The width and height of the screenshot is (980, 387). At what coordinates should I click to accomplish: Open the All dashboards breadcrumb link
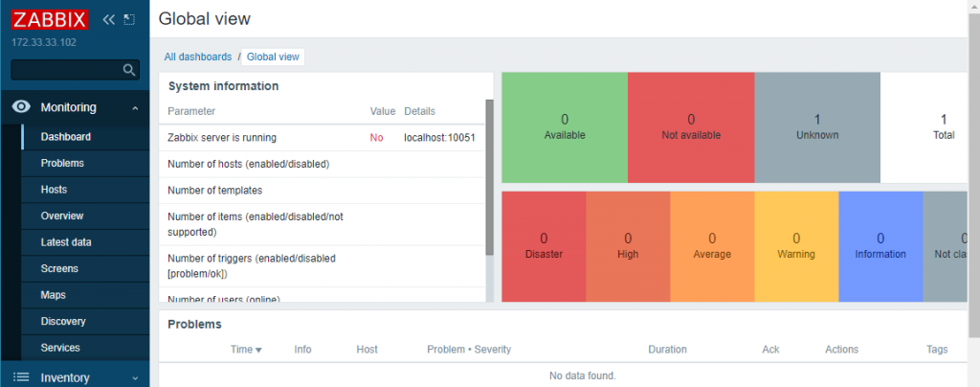click(x=198, y=57)
